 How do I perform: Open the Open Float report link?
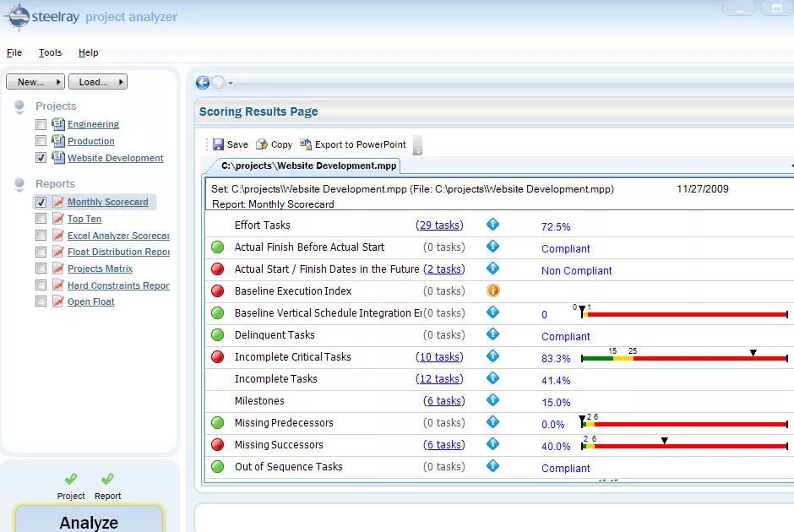click(91, 301)
